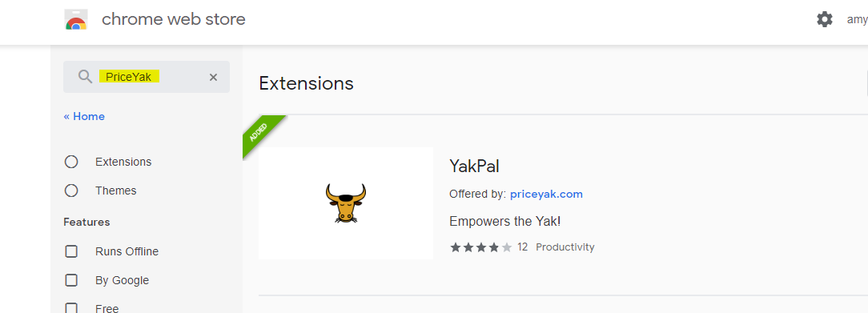The height and width of the screenshot is (313, 868).
Task: Click the PriceYak search input field
Action: coord(147,77)
